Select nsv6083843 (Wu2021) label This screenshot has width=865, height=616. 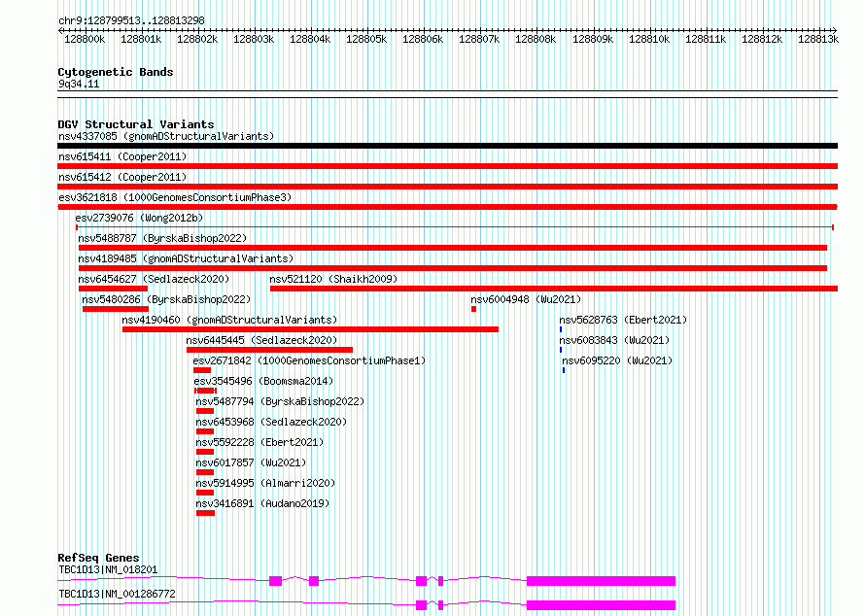(614, 340)
